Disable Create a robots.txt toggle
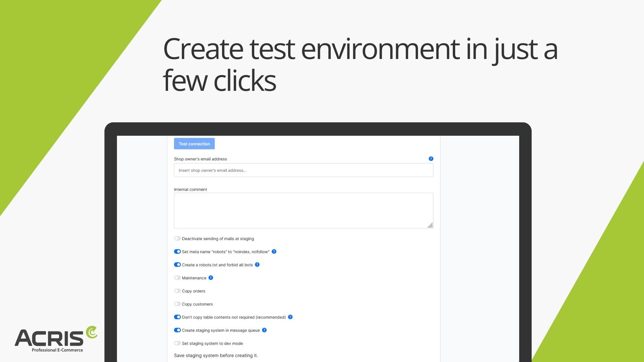Screen dimensions: 644x362 pyautogui.click(x=177, y=265)
